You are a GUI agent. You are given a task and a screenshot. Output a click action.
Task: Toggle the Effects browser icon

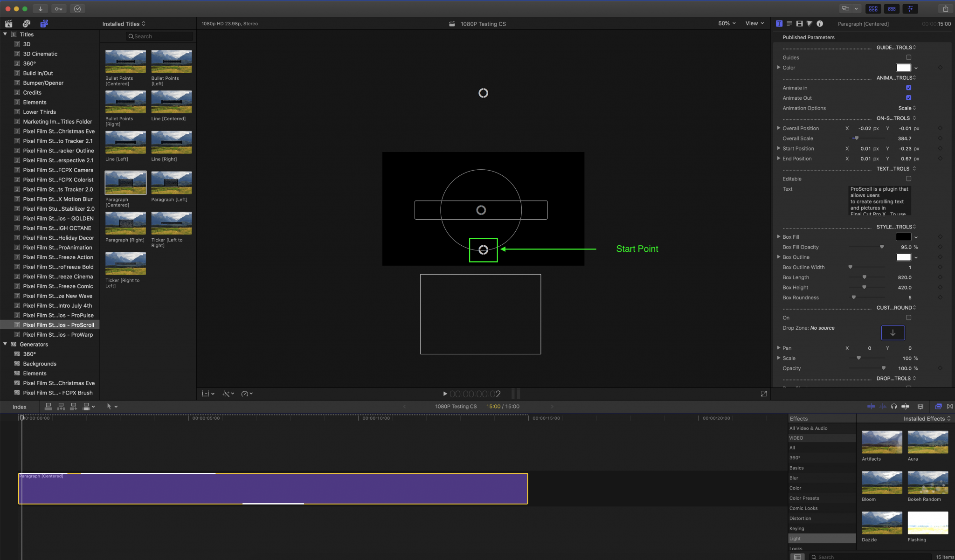point(938,407)
